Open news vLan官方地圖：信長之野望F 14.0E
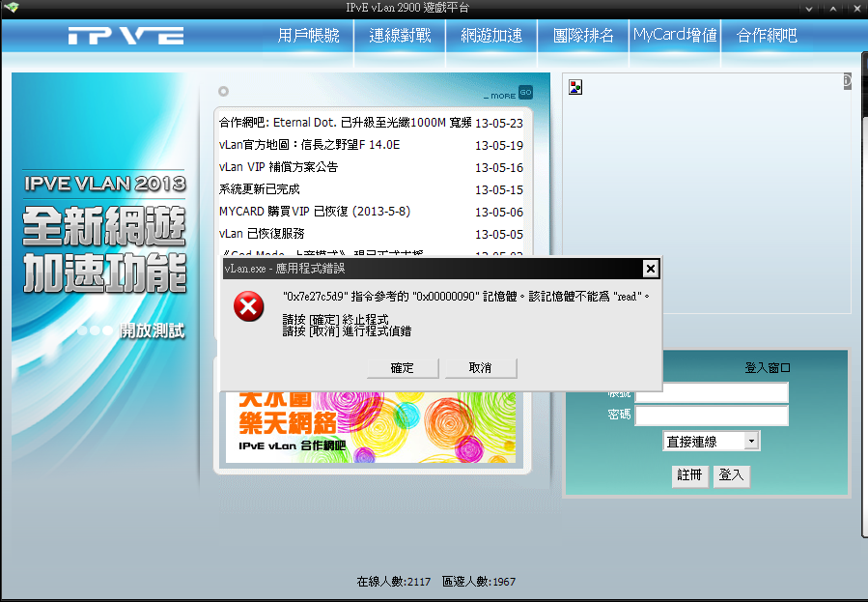This screenshot has height=602, width=868. (309, 145)
